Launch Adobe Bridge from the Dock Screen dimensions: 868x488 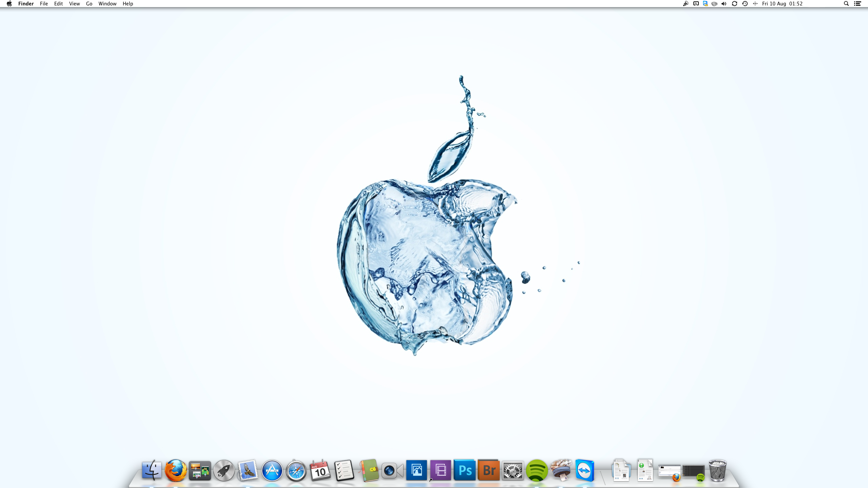[x=489, y=470]
